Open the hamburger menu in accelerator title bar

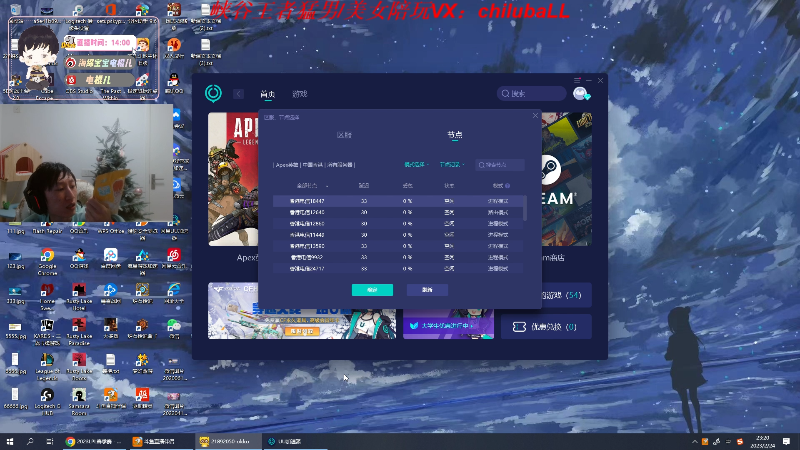(x=577, y=81)
